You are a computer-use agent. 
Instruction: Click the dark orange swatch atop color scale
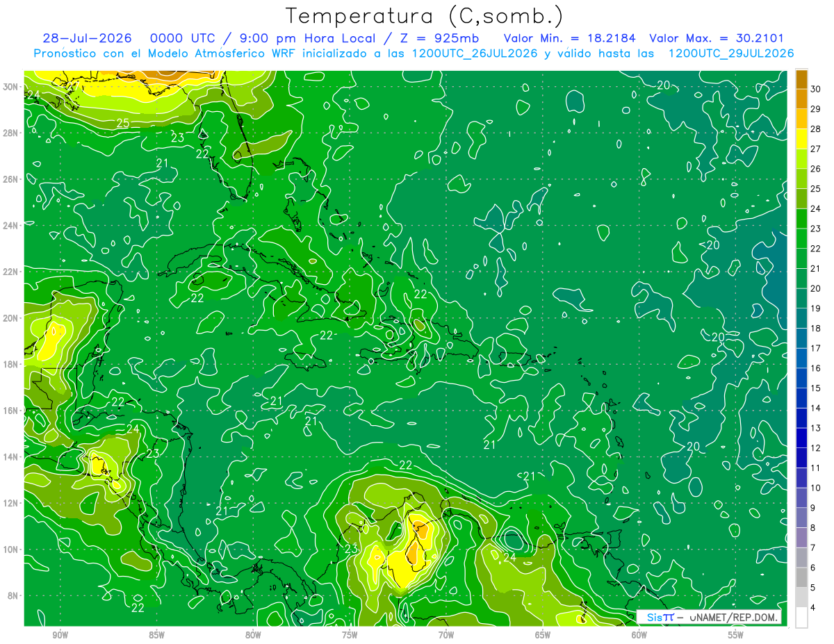click(x=801, y=80)
